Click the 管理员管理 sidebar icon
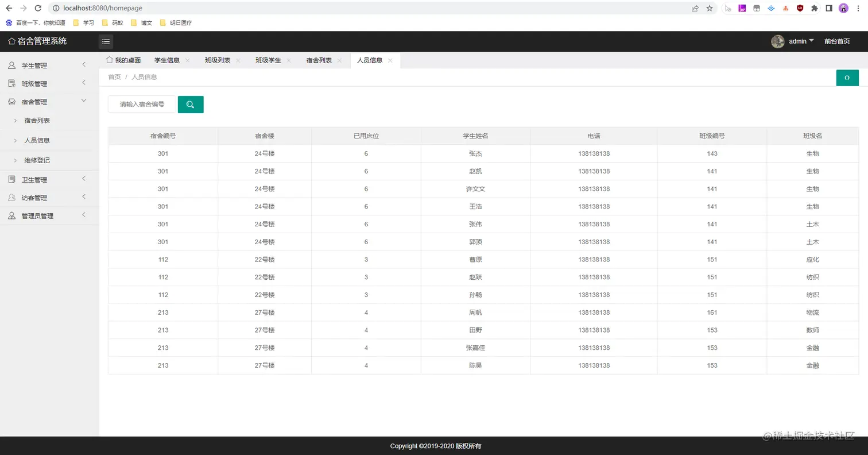Viewport: 868px width, 455px height. point(11,215)
